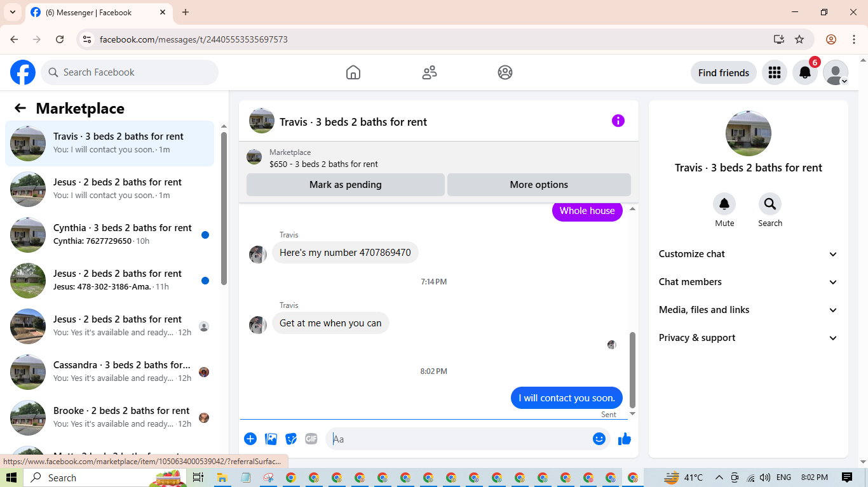868x487 pixels.
Task: Open conversation information with the purple info icon
Action: point(618,121)
